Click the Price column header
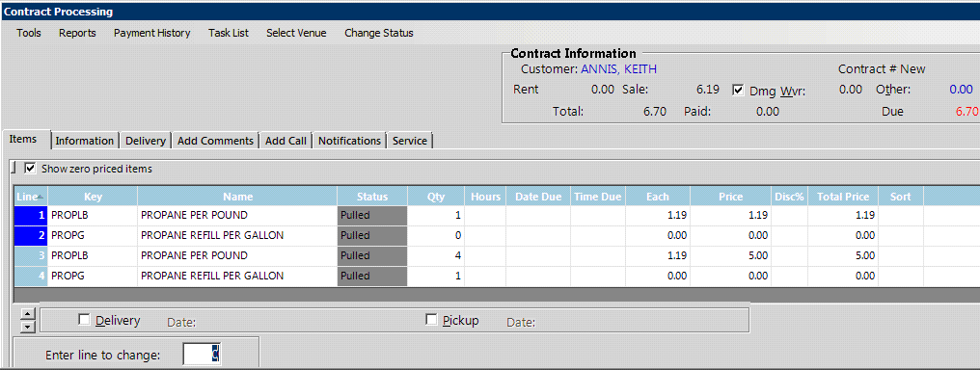Viewport: 980px width, 370px height. coord(730,197)
